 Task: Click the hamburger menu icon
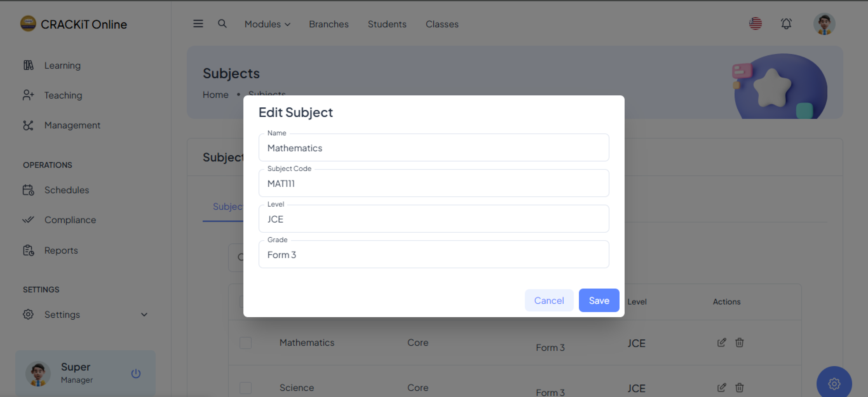click(x=198, y=24)
